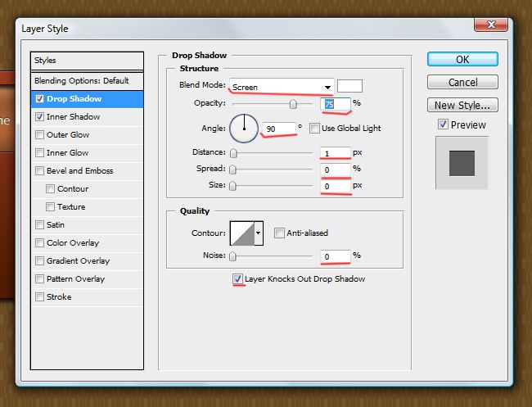The height and width of the screenshot is (407, 532).
Task: Click the style preview square thumbnail
Action: pyautogui.click(x=462, y=161)
